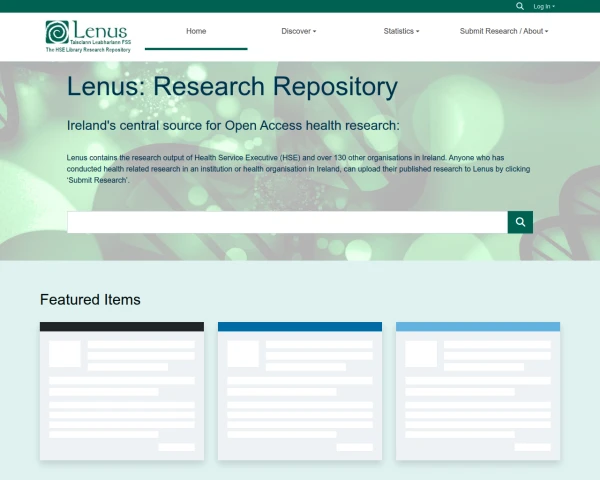Viewport: 600px width, 480px height.
Task: Click the thumbnail in the first featured card
Action: point(65,354)
